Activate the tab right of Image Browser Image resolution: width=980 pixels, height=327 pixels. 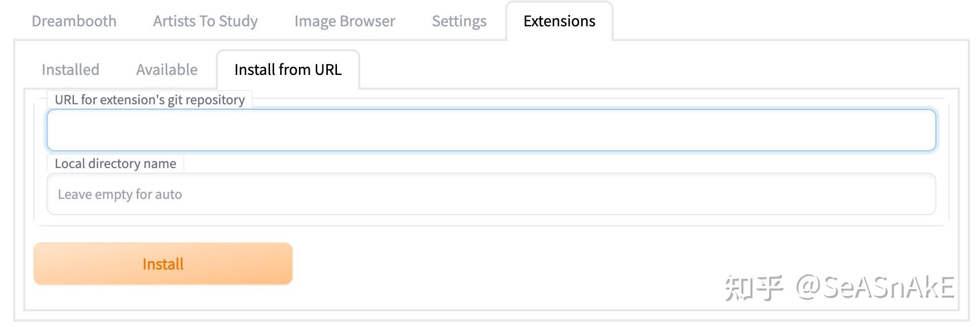(x=459, y=21)
